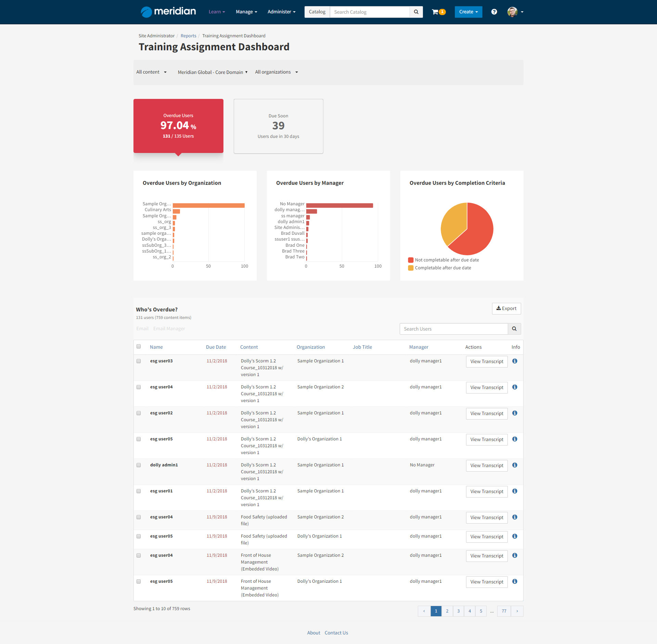This screenshot has height=644, width=657.
Task: Tick the checkbox for dolly admin1 row
Action: click(x=139, y=465)
